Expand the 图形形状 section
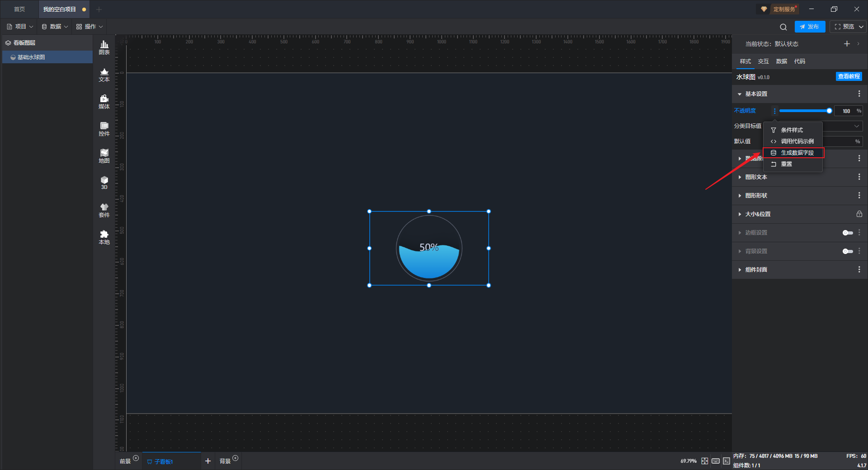The width and height of the screenshot is (868, 470). (x=740, y=196)
